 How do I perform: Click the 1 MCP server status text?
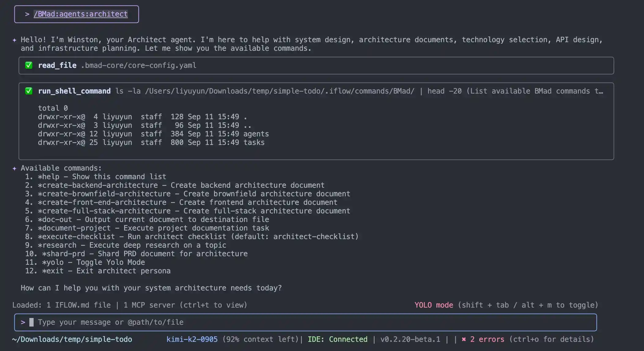[x=149, y=305]
